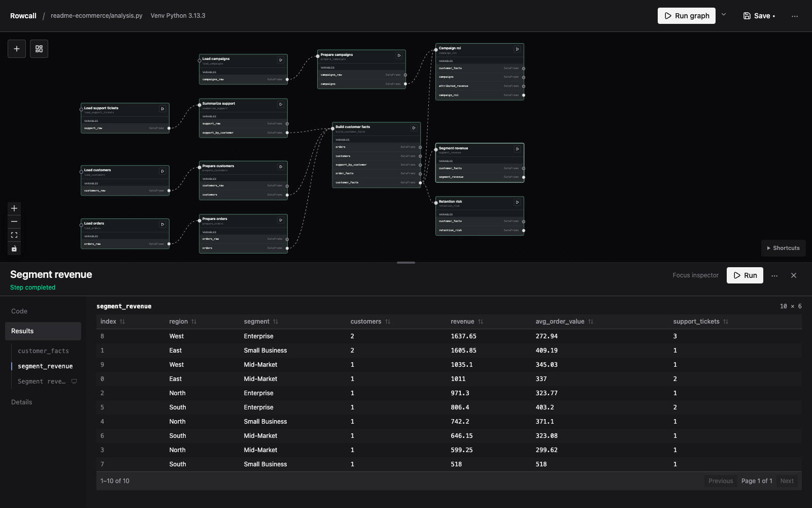812x508 pixels.
Task: Open Run graph dropdown arrow
Action: click(724, 15)
